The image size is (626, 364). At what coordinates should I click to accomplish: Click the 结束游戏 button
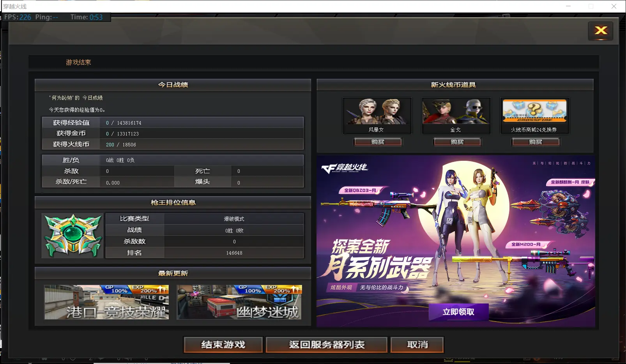point(223,345)
